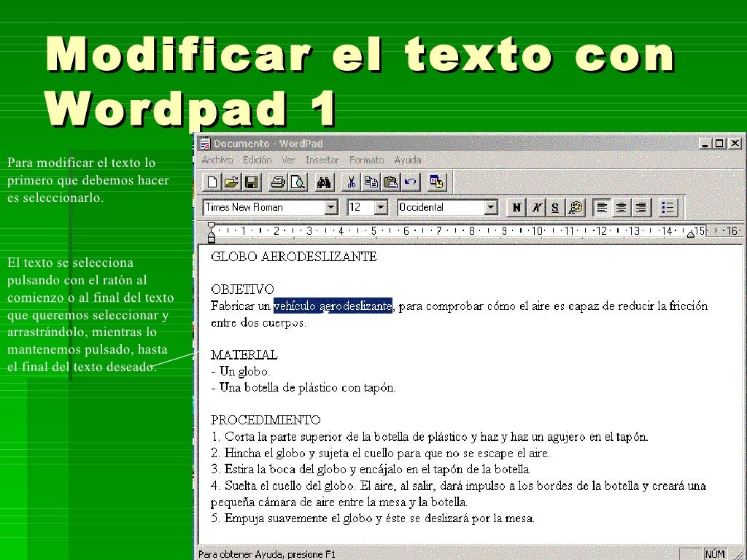The image size is (747, 560).
Task: Open the Archivo menu
Action: point(217,160)
